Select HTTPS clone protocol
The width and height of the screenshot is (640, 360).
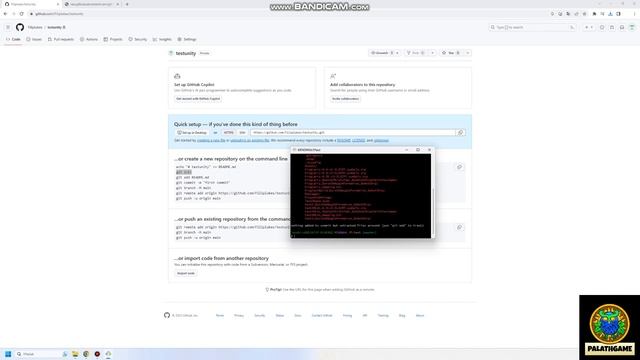click(x=228, y=133)
